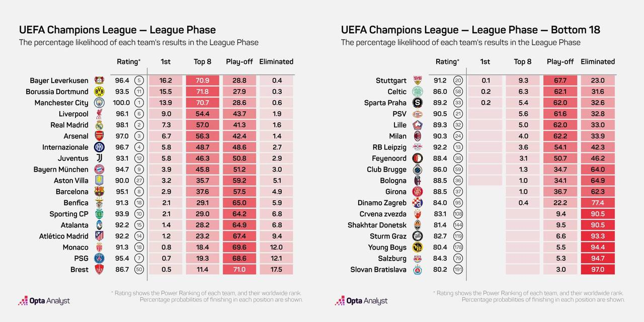The width and height of the screenshot is (644, 322).
Task: Click the Celtic club badge
Action: pos(417,92)
